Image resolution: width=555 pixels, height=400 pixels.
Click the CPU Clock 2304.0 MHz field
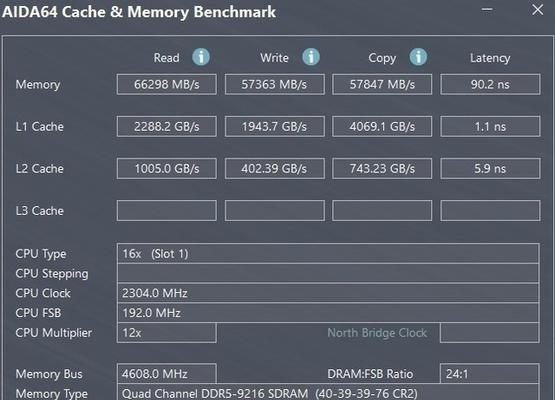pos(328,293)
